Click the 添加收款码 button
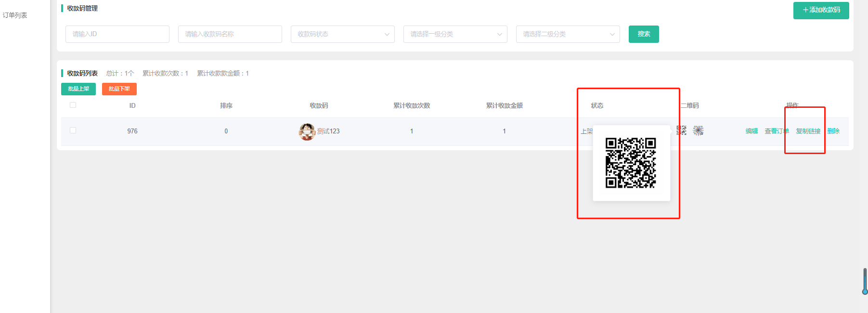 click(821, 10)
